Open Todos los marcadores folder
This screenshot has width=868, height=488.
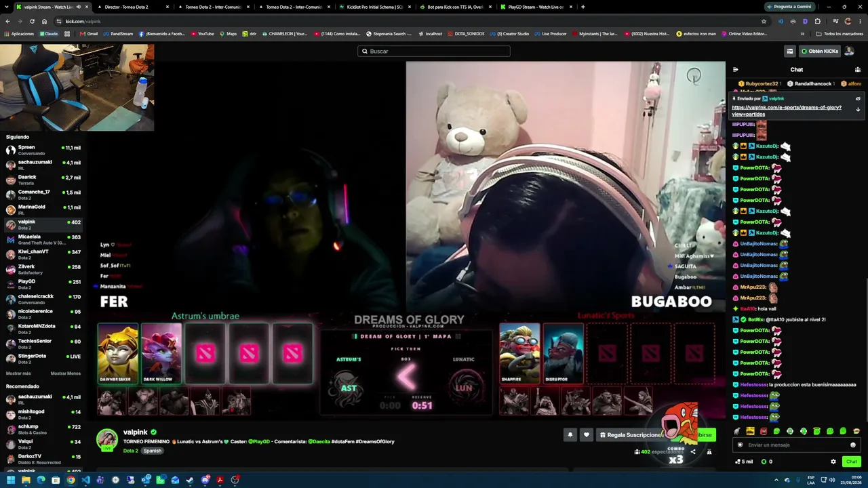[839, 33]
